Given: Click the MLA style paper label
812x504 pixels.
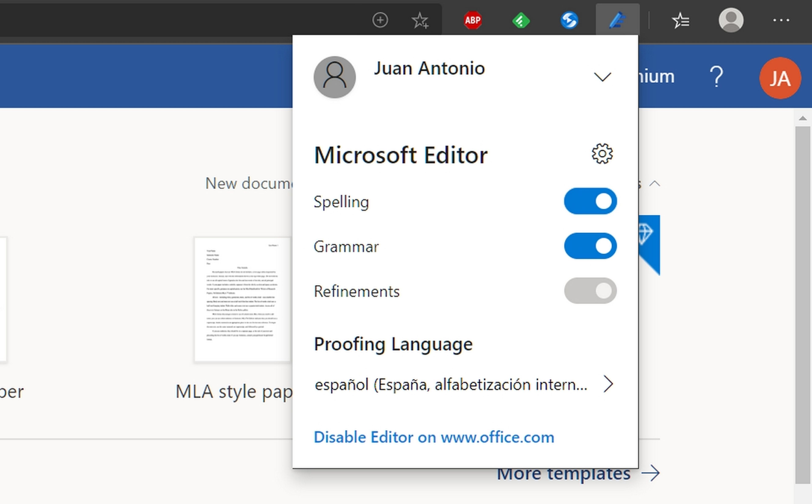Looking at the screenshot, I should [x=234, y=392].
